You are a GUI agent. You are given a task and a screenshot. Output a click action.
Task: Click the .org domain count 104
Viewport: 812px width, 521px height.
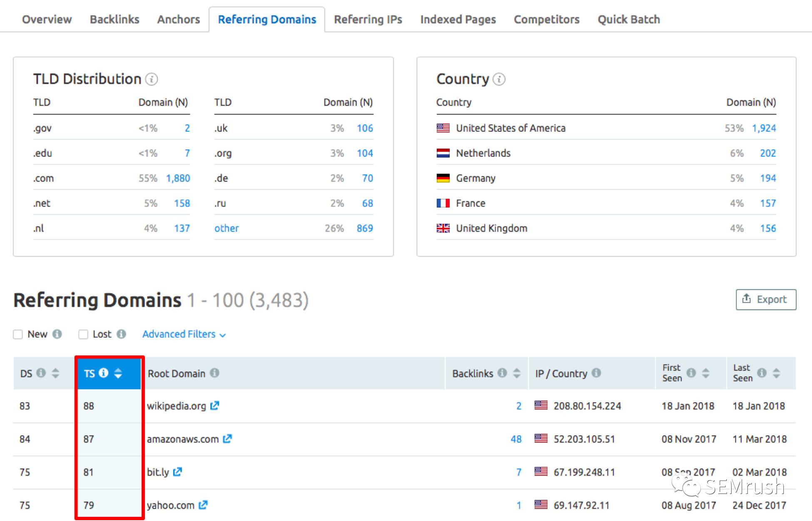tap(365, 153)
